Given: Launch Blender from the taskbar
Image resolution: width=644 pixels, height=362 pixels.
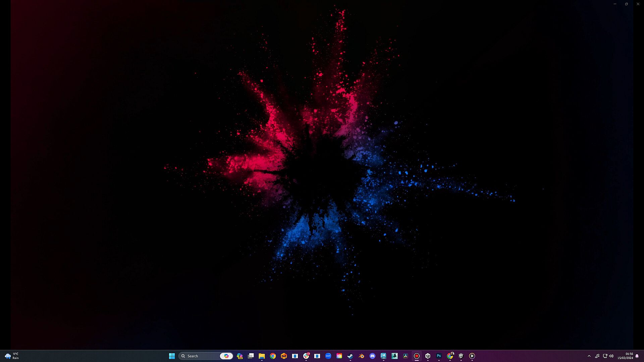Looking at the screenshot, I should point(361,356).
